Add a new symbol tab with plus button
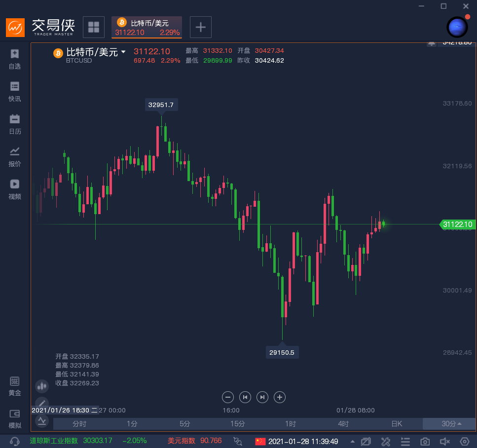The image size is (477, 448). click(200, 27)
